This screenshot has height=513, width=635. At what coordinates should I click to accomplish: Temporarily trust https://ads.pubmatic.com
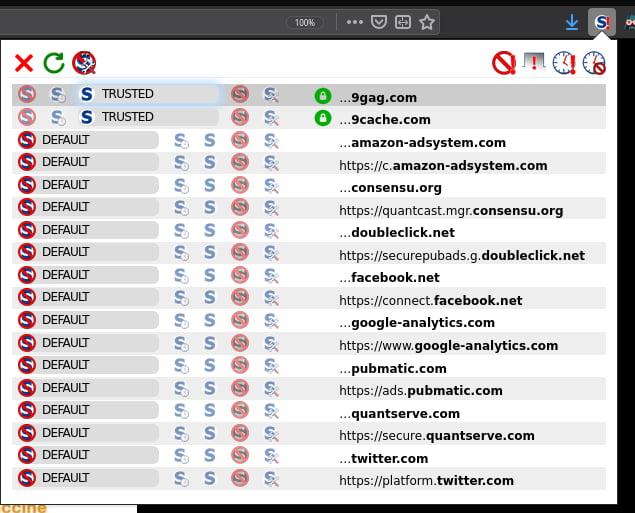[x=181, y=388]
